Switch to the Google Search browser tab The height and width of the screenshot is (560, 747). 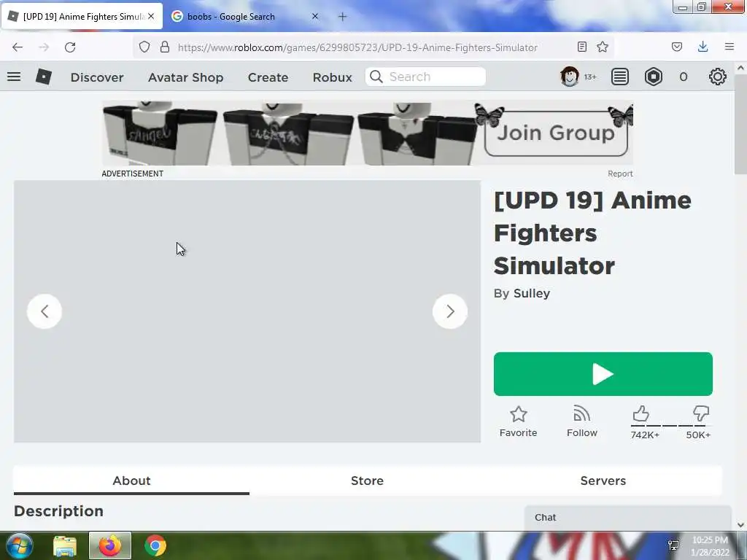(x=245, y=17)
